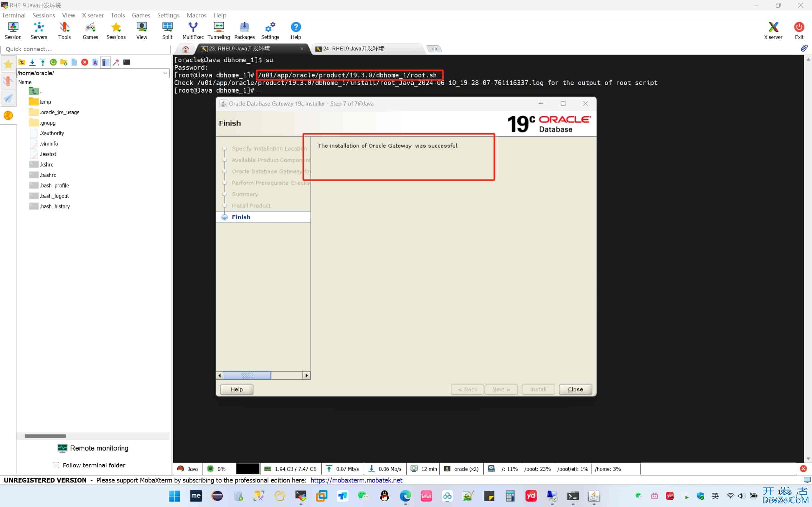Click the Tools icon in MobaXterm toolbar

pos(64,30)
